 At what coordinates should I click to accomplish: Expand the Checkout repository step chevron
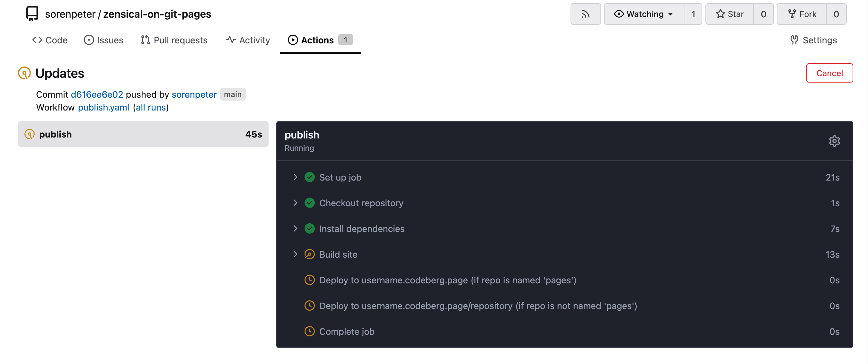[295, 203]
